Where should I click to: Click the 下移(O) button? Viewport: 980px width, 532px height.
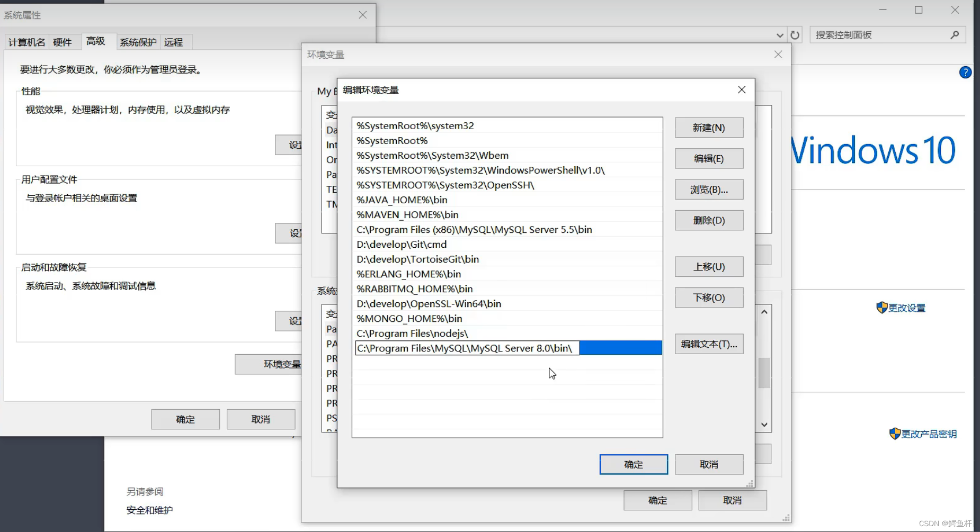pyautogui.click(x=709, y=297)
